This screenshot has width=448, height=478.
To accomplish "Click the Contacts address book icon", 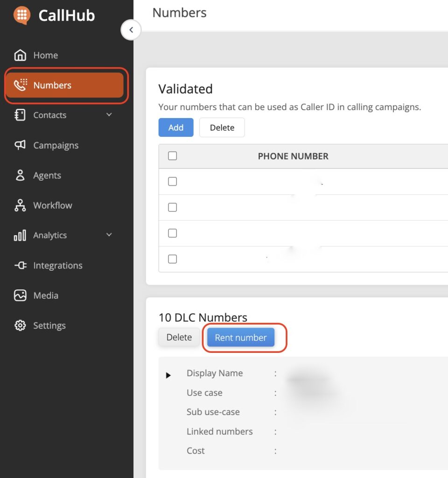I will (x=20, y=115).
